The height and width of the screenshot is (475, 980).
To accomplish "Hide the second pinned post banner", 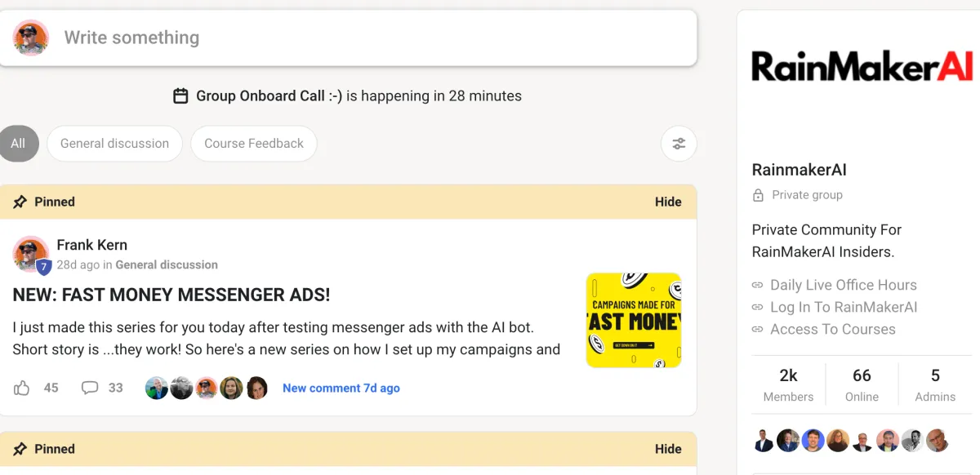I will tap(667, 449).
